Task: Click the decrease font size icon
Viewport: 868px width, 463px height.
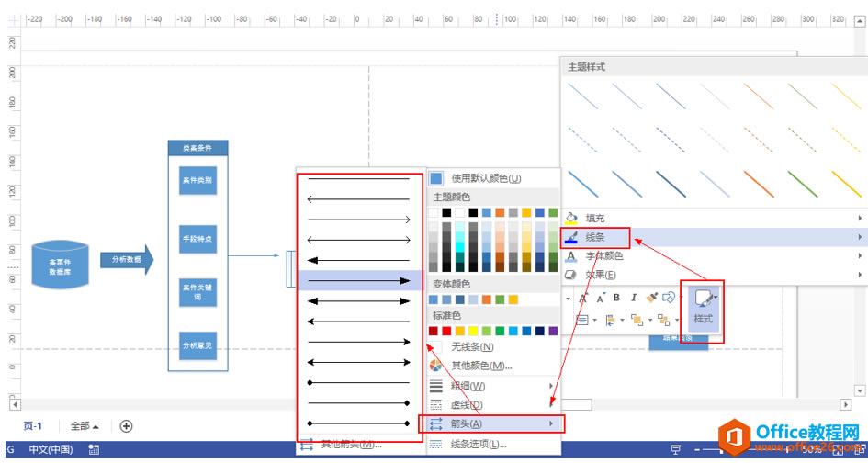Action: pyautogui.click(x=600, y=298)
